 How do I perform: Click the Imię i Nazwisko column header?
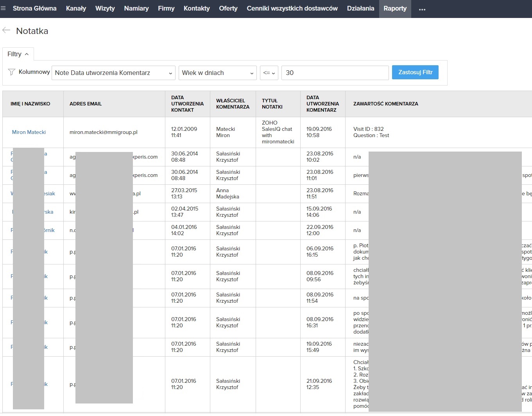tap(30, 104)
